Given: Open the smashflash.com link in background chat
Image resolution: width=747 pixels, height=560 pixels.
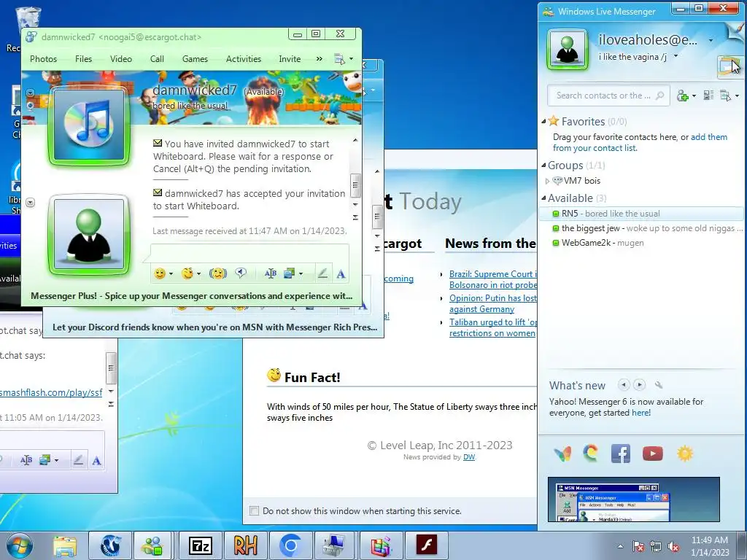Looking at the screenshot, I should (x=51, y=393).
